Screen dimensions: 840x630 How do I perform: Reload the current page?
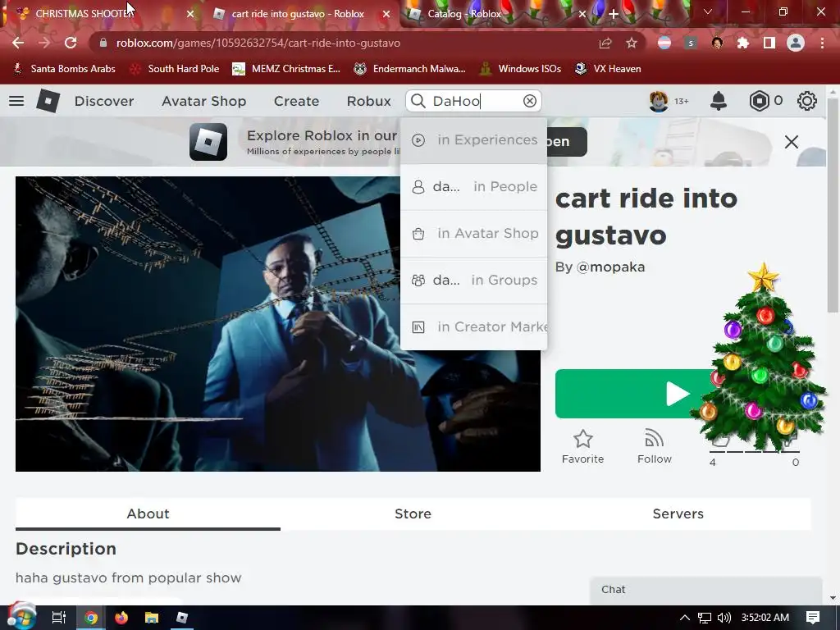pos(71,43)
